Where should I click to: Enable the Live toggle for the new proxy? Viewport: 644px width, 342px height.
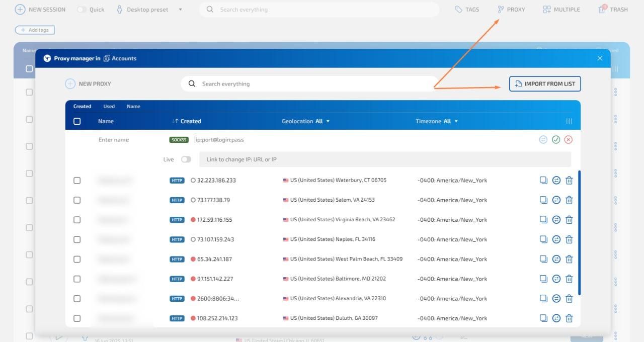tap(186, 158)
